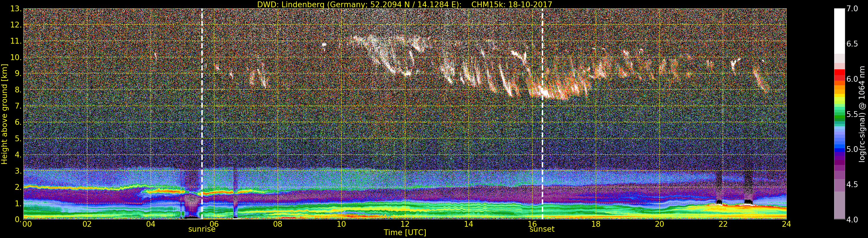
Task: Click the height axis tick label '4.'
Action: [x=18, y=155]
